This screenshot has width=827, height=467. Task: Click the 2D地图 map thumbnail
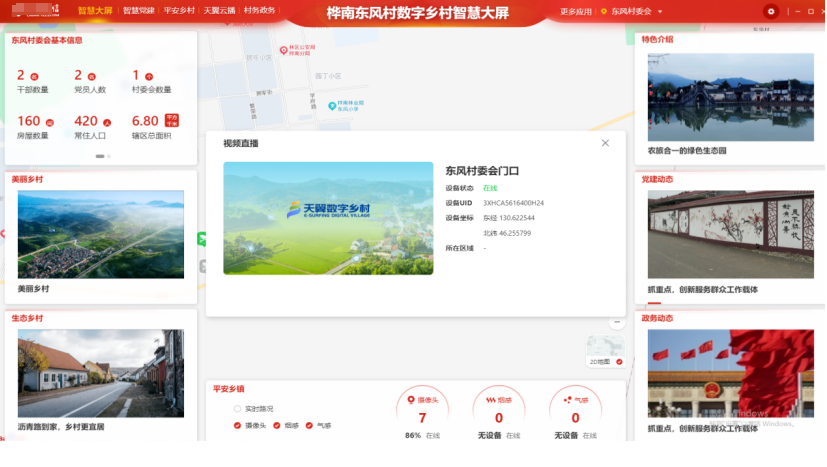point(605,346)
